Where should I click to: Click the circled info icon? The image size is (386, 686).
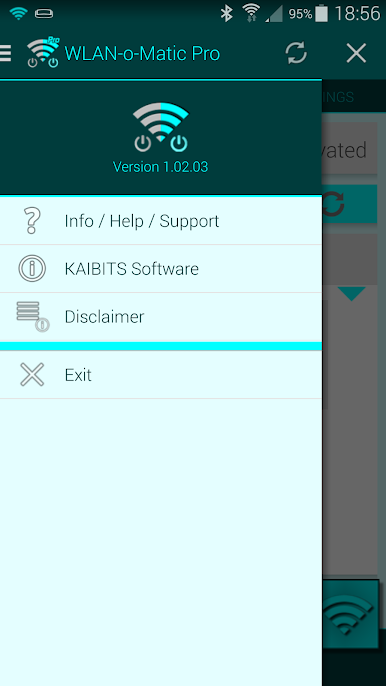(32, 268)
